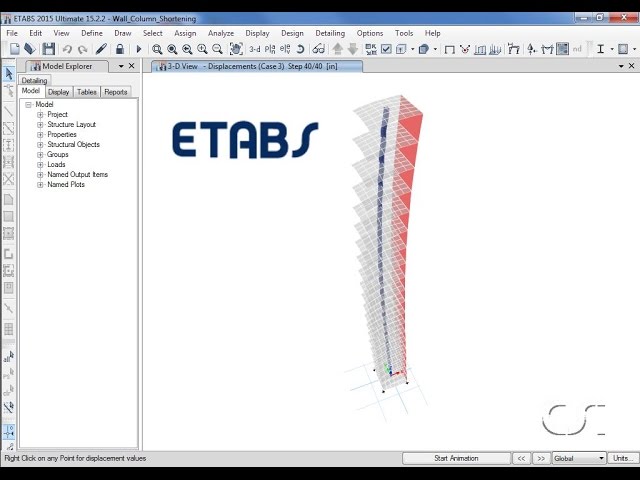Collapse the Model root node
The width and height of the screenshot is (640, 480).
(x=28, y=104)
